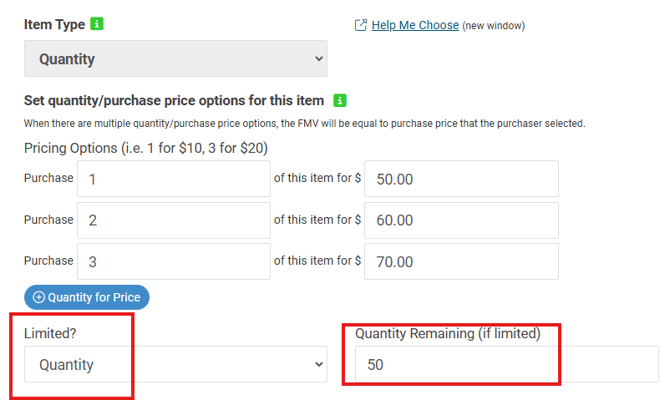The width and height of the screenshot is (670, 400).
Task: Click the info icon after quantity/purchase price heading
Action: pyautogui.click(x=340, y=101)
